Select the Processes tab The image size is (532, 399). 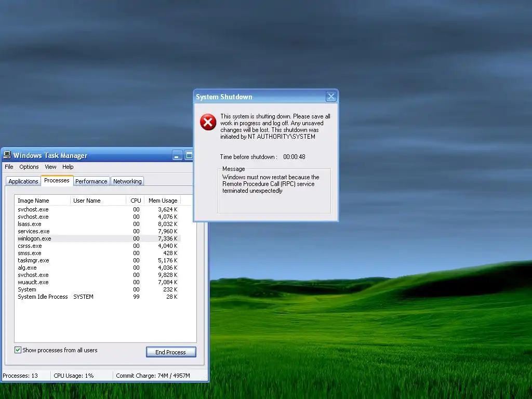click(x=57, y=180)
